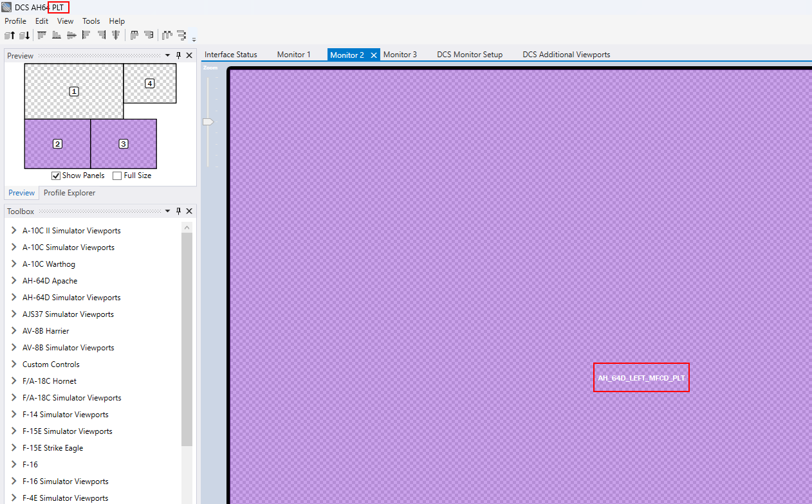812x504 pixels.
Task: Distribute controls with equal vertical spacing
Action: click(x=182, y=35)
